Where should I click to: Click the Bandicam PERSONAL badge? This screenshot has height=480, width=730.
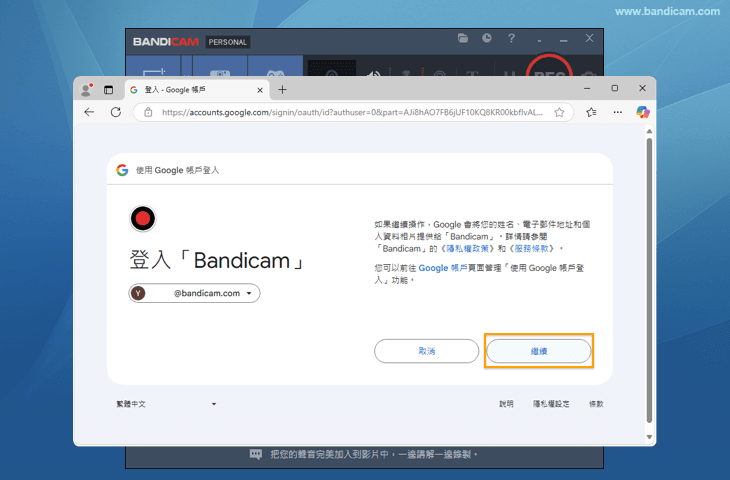pos(228,42)
